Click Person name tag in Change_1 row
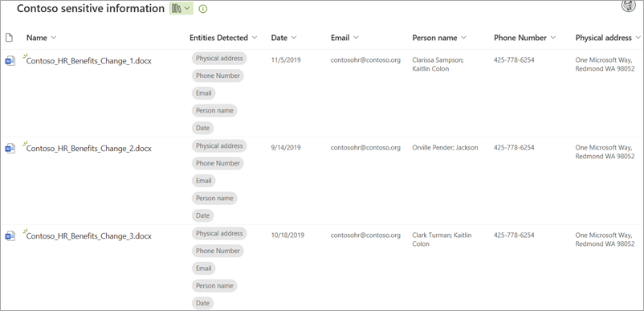The width and height of the screenshot is (644, 311). 214,111
